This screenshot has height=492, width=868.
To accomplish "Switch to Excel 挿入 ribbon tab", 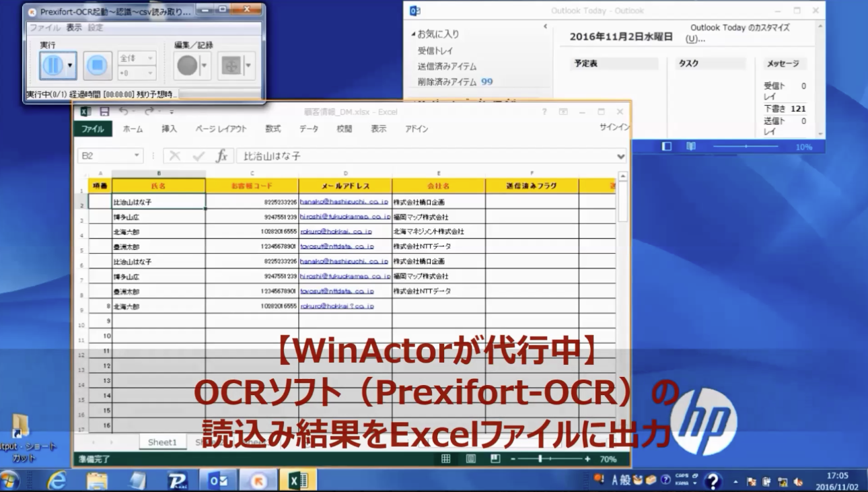I will pos(170,129).
